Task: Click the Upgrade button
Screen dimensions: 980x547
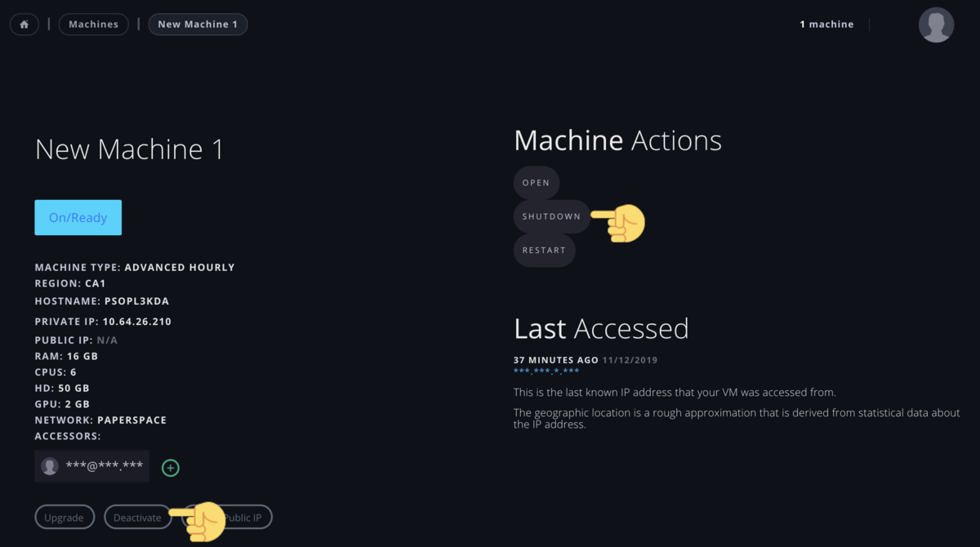Action: tap(64, 518)
